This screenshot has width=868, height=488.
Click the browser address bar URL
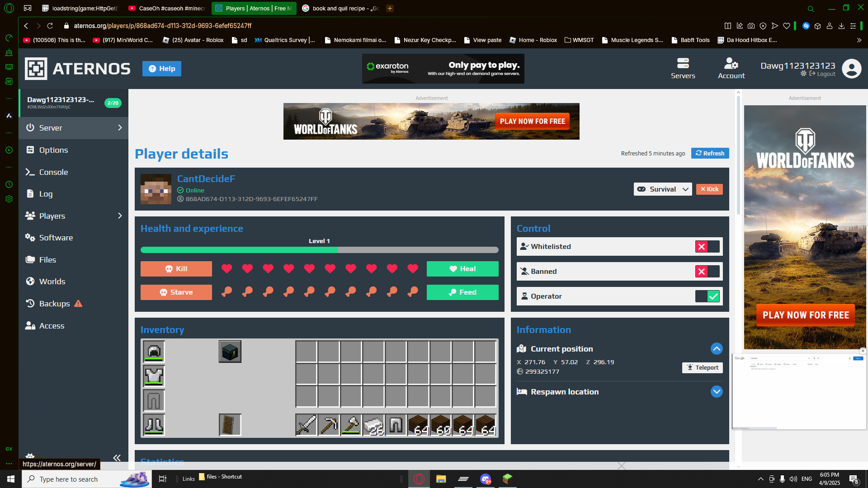[163, 26]
